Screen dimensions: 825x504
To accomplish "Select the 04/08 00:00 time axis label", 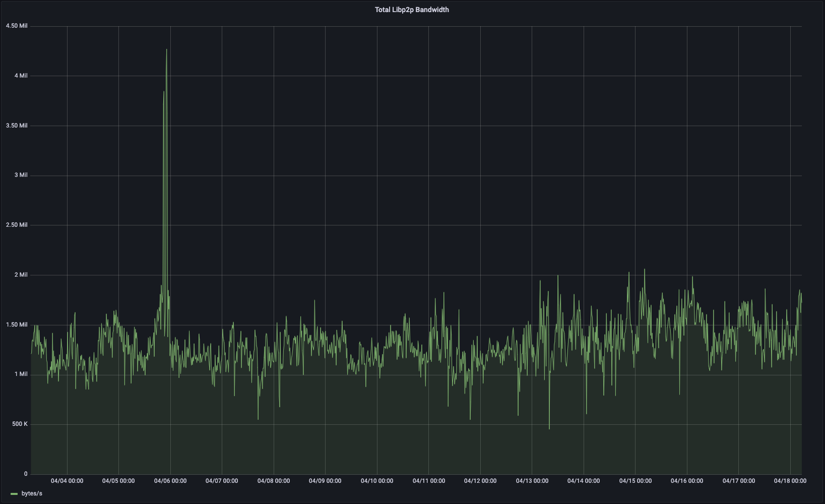I will (274, 481).
